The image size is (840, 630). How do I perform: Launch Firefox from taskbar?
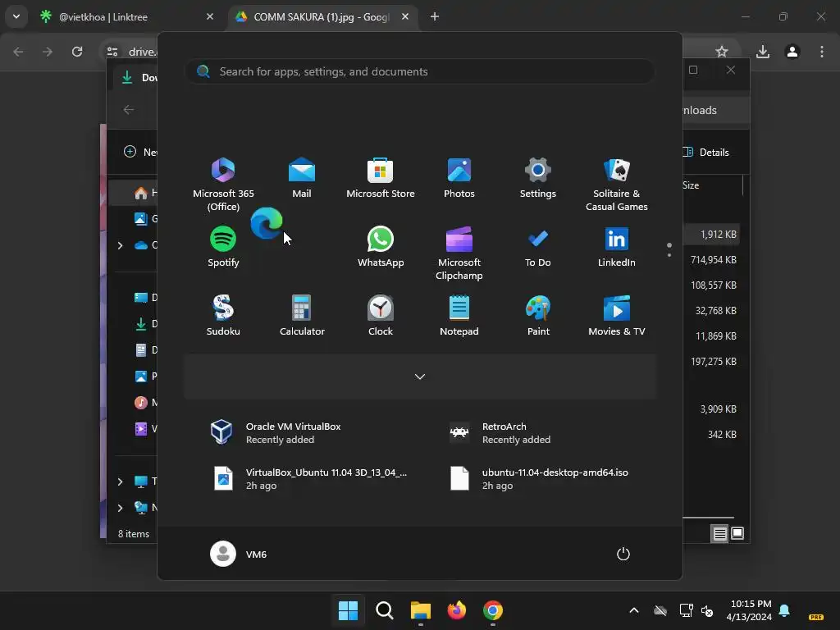click(x=456, y=610)
